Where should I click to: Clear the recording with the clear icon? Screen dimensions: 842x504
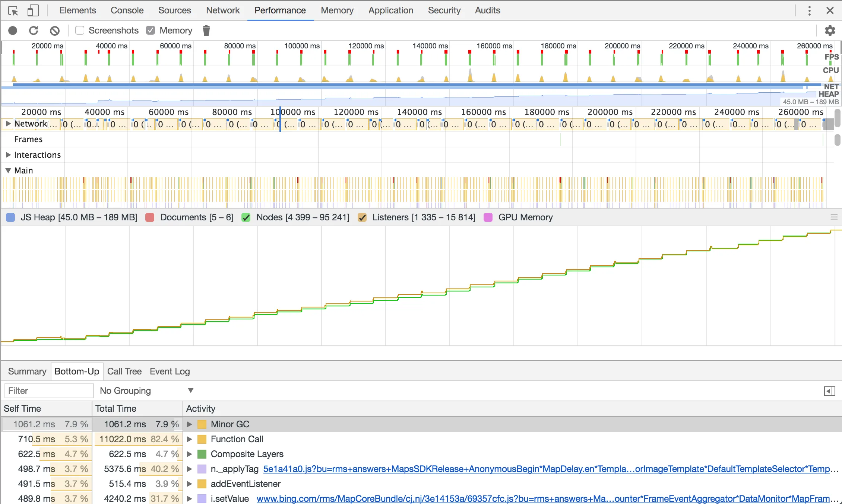[55, 31]
